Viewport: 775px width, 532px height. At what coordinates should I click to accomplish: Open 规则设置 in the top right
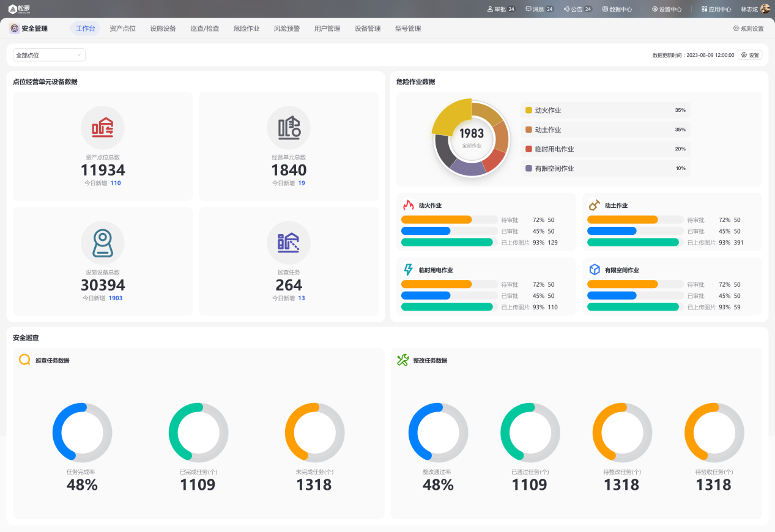[x=748, y=29]
